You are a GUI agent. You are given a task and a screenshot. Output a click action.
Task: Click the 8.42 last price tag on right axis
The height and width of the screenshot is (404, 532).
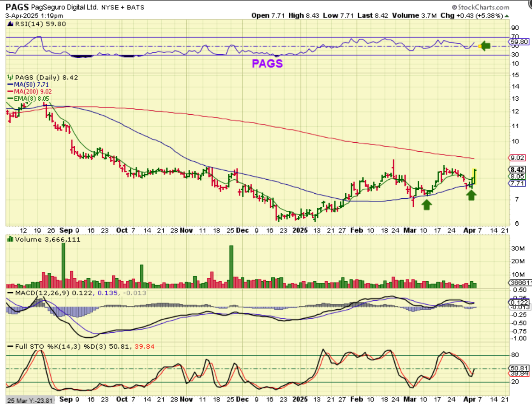click(x=517, y=169)
